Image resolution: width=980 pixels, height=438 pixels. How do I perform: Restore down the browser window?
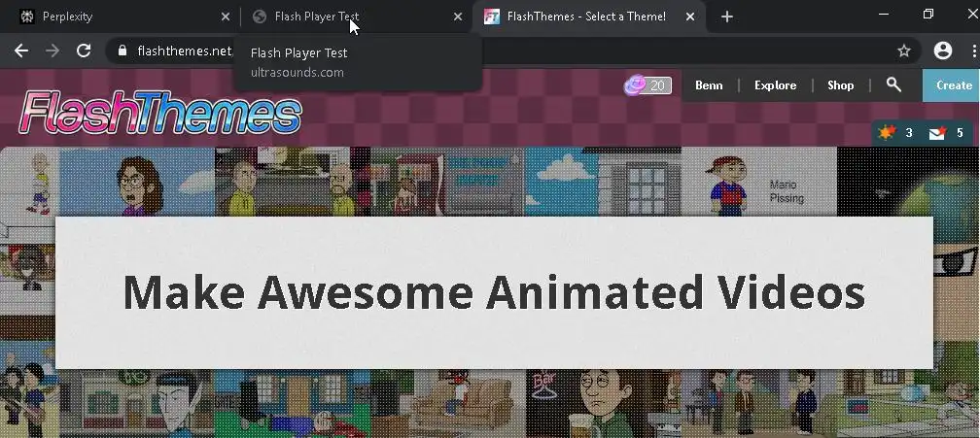(928, 15)
